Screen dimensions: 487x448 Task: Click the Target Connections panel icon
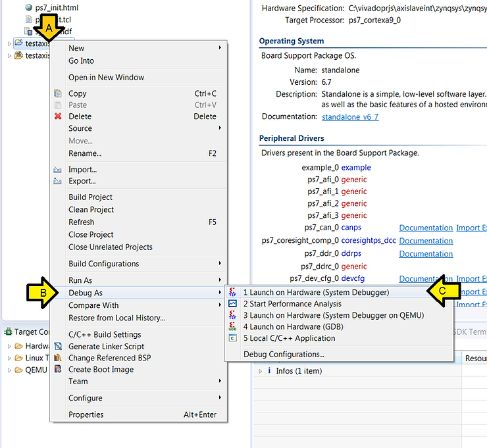tap(8, 332)
